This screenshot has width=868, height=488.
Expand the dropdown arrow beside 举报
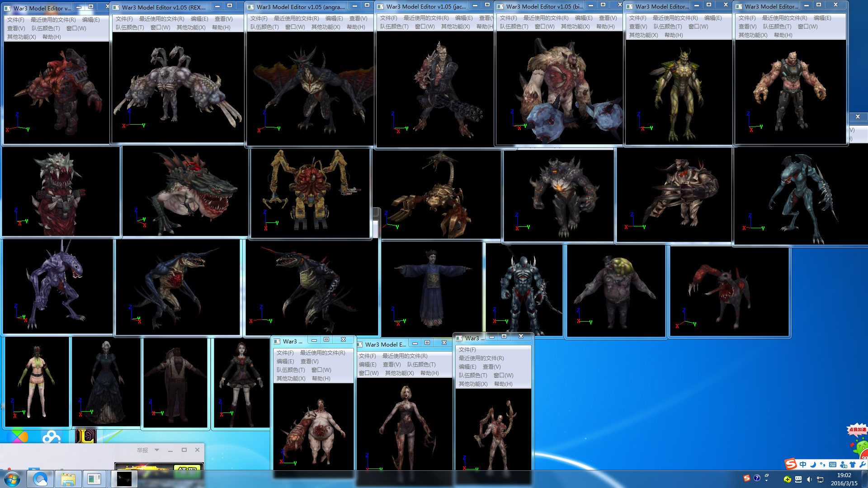tap(157, 450)
